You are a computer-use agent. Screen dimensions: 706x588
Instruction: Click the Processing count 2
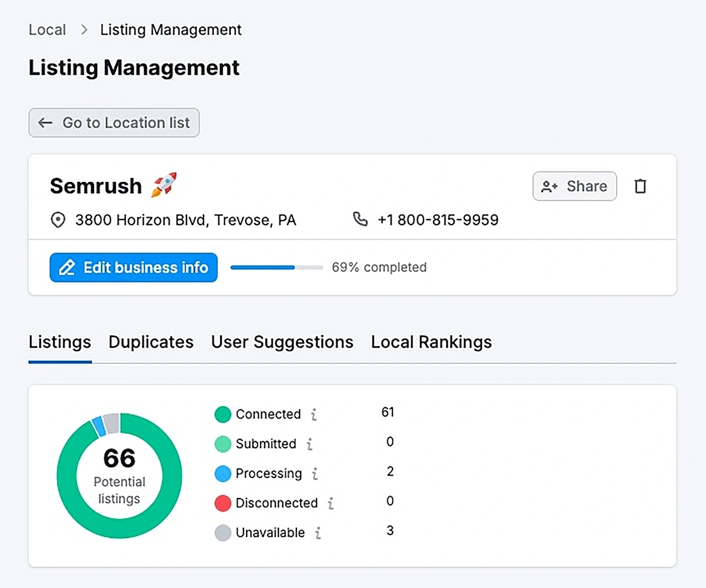[x=390, y=472]
